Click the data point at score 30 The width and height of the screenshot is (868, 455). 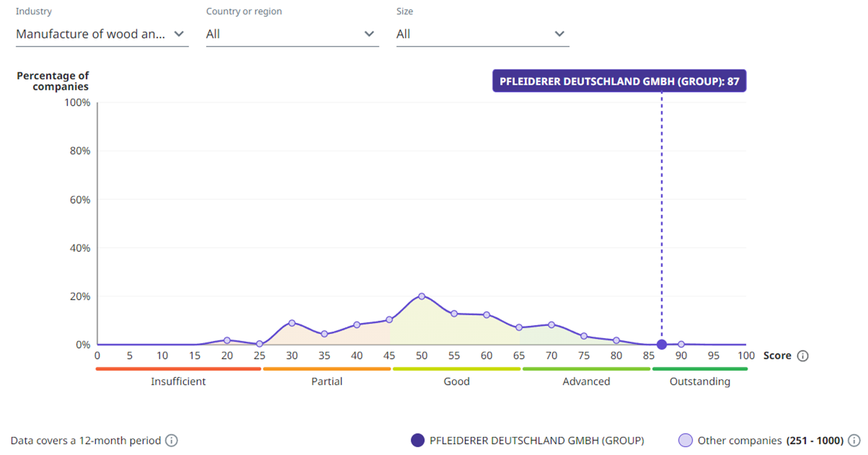(292, 323)
